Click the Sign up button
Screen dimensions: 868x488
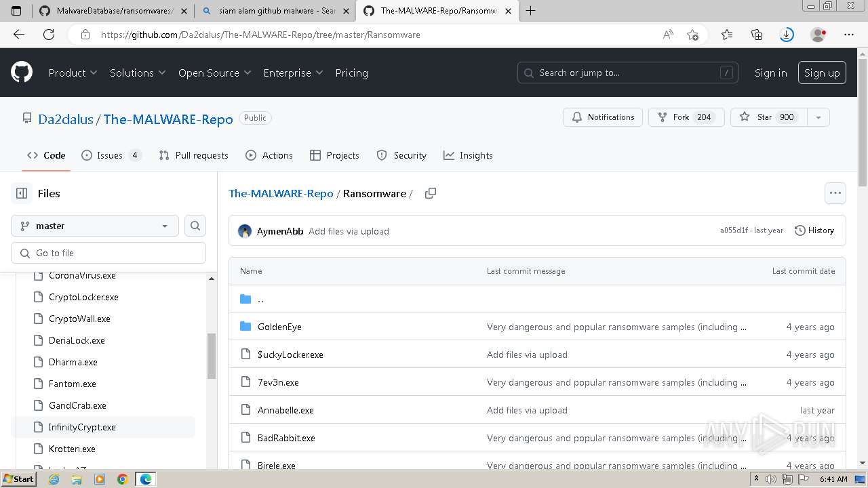(x=822, y=73)
